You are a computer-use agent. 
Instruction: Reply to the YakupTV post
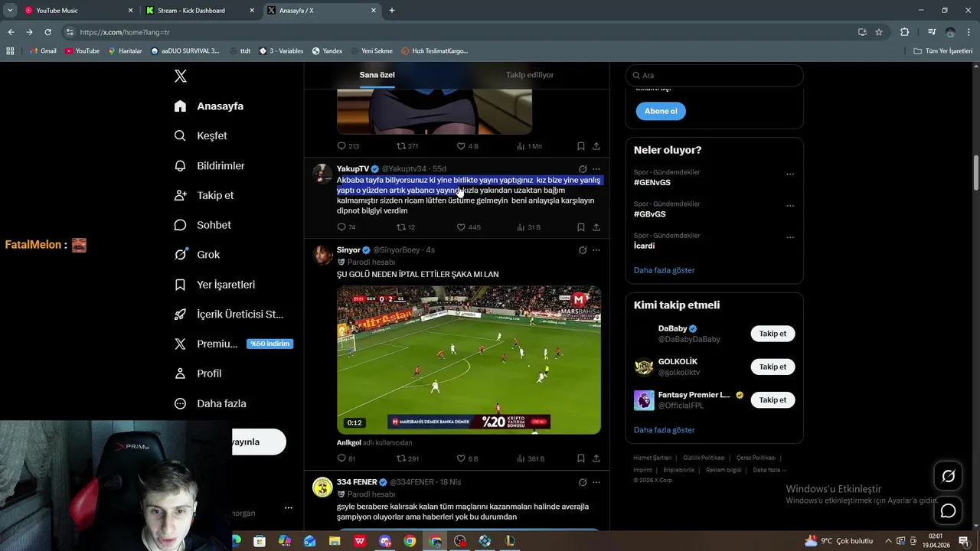coord(341,227)
